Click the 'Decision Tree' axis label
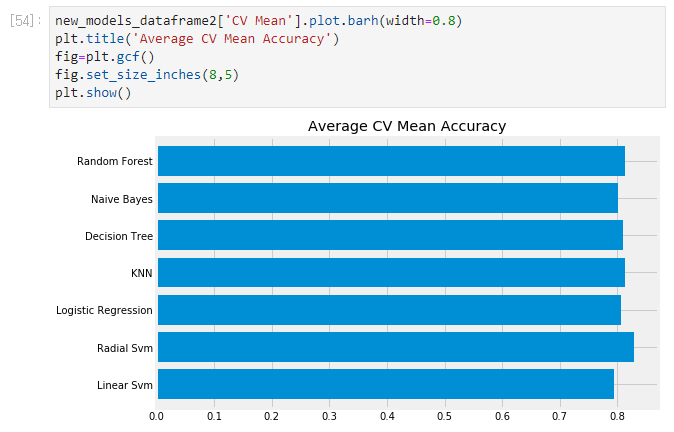The width and height of the screenshot is (674, 432). 119,236
